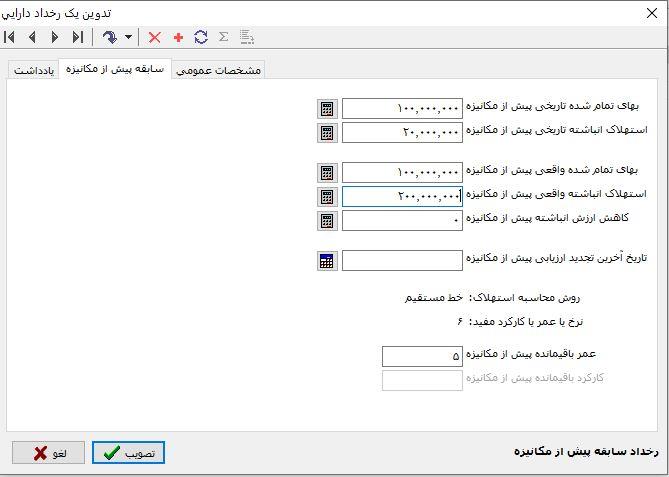Click the تصویب confirm button
Screen dimensions: 669x477
click(128, 453)
